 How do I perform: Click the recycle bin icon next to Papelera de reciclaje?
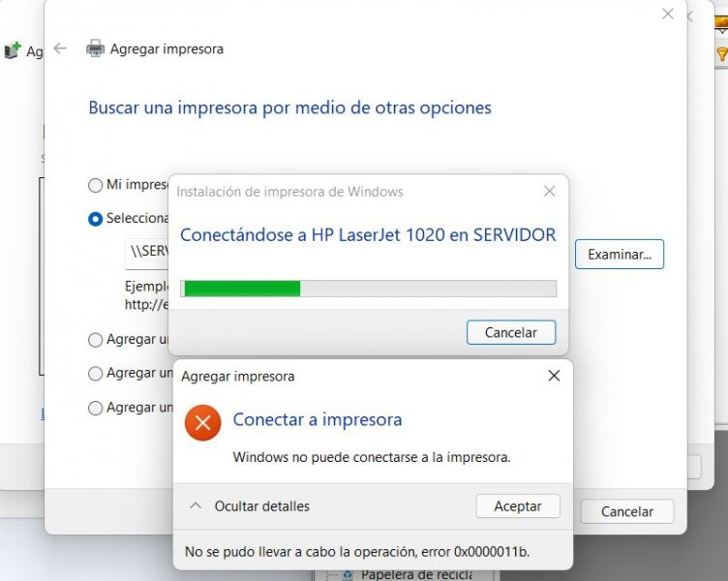point(348,575)
